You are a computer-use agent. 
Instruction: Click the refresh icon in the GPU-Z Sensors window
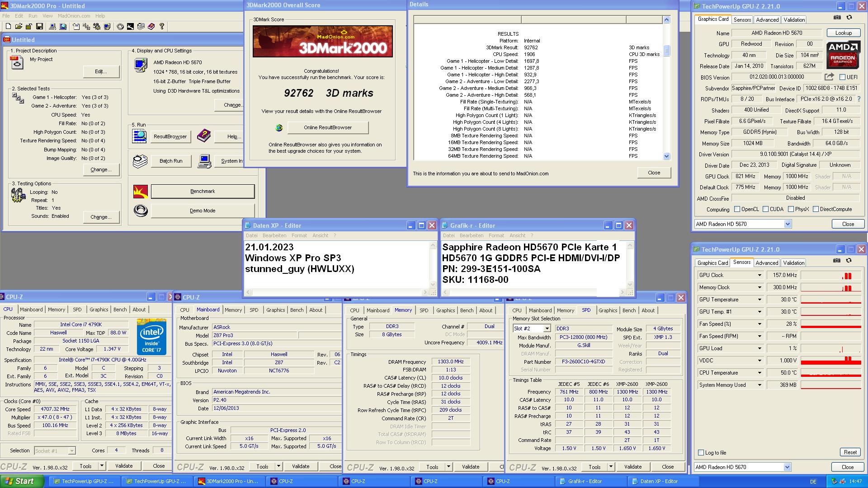coord(849,260)
